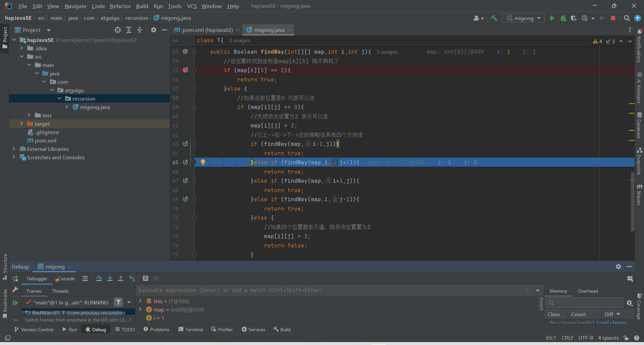
Task: Click the Debug bug icon in toolbar
Action: point(563,18)
